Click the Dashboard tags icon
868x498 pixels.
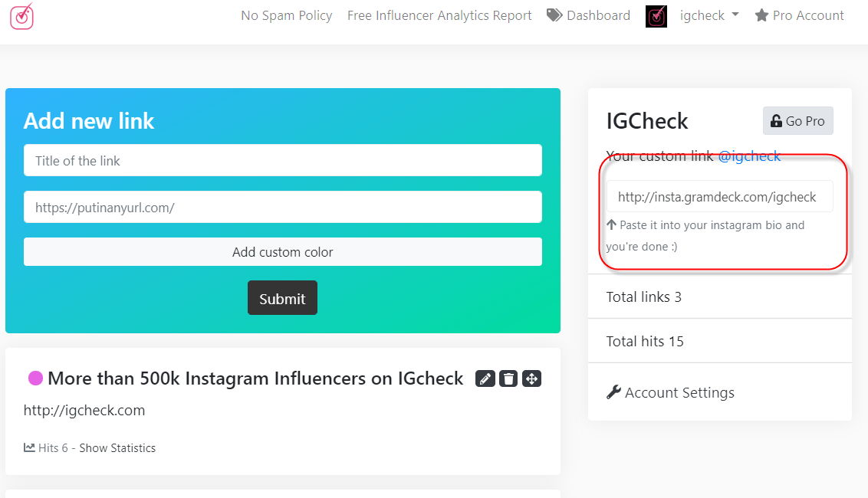click(554, 15)
